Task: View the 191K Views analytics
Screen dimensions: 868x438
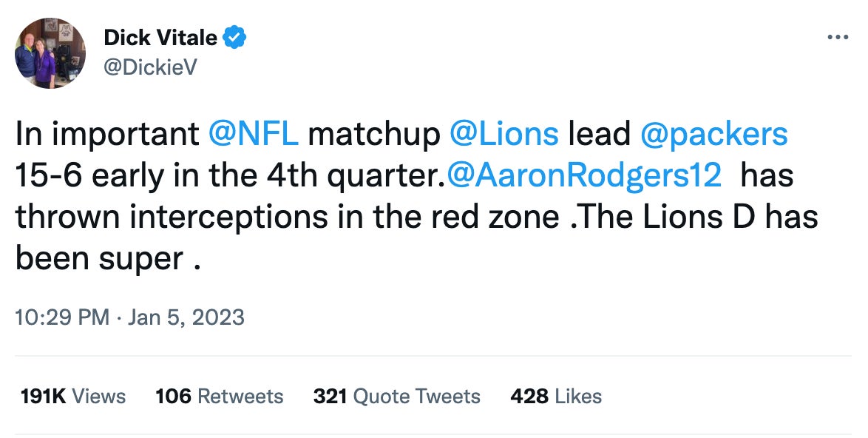Action: tap(73, 397)
